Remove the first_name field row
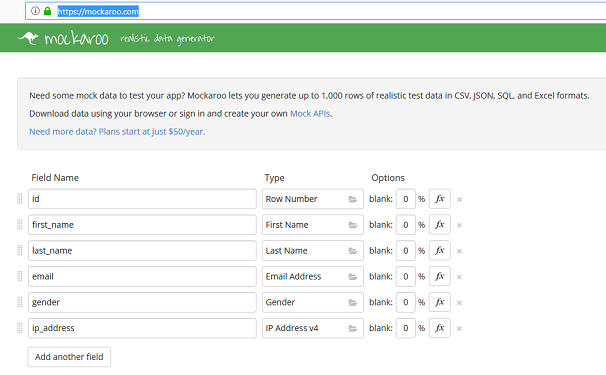The height and width of the screenshot is (375, 606). [459, 225]
